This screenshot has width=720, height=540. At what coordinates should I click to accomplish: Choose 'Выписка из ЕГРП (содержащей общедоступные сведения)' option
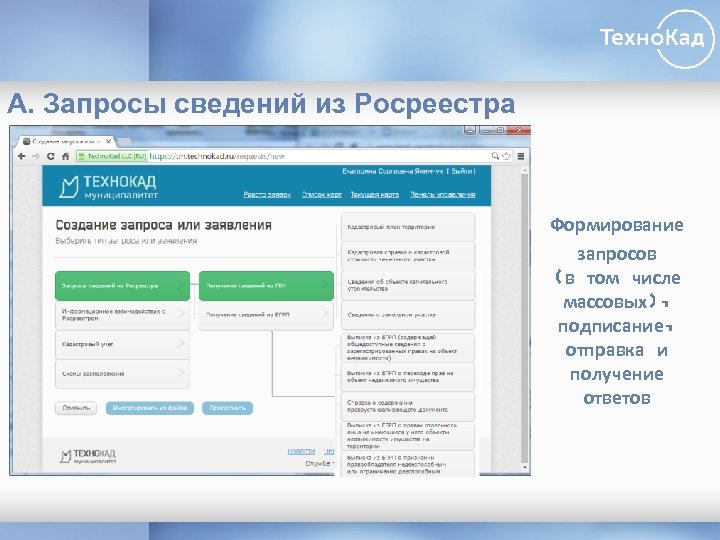click(408, 348)
